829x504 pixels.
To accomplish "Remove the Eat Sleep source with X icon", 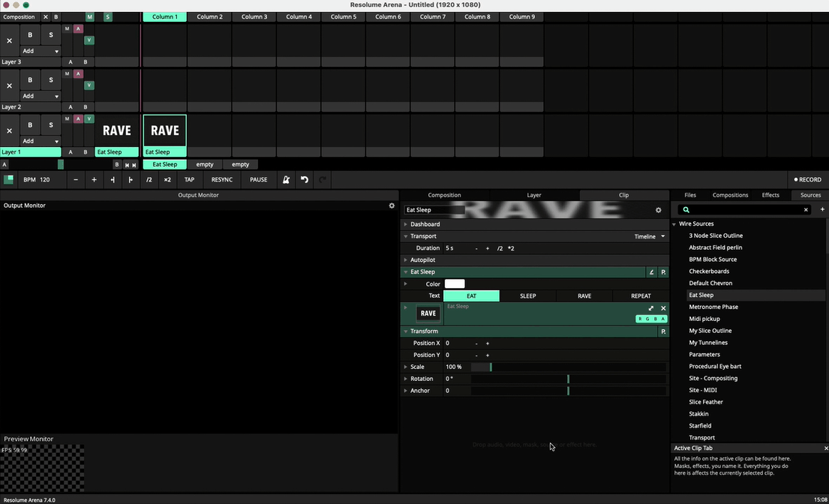I will click(663, 308).
